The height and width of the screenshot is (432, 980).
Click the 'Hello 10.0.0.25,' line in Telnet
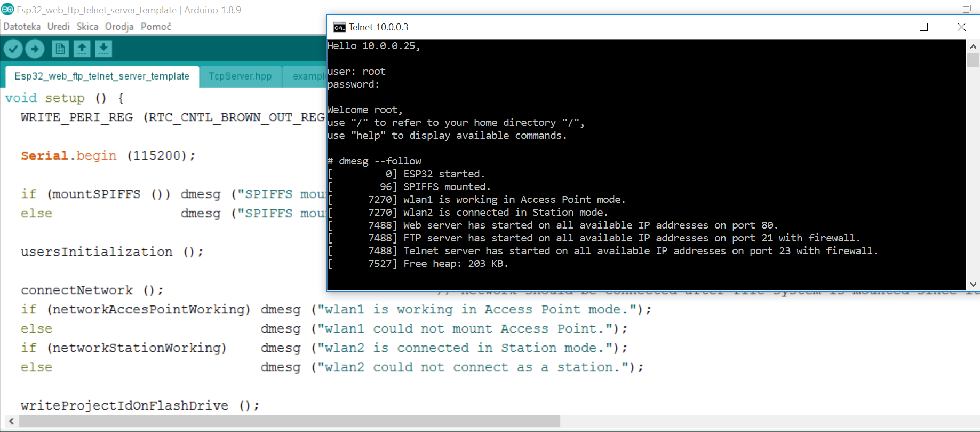tap(374, 46)
